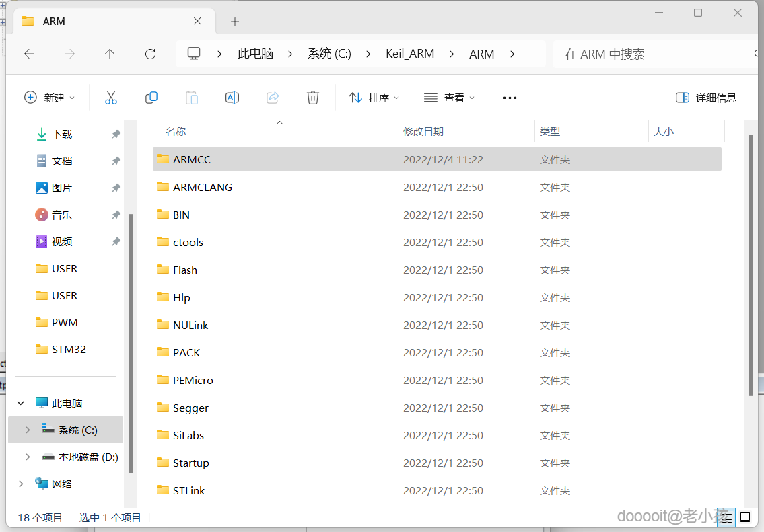
Task: Open the 排序 sorting dropdown
Action: (373, 98)
